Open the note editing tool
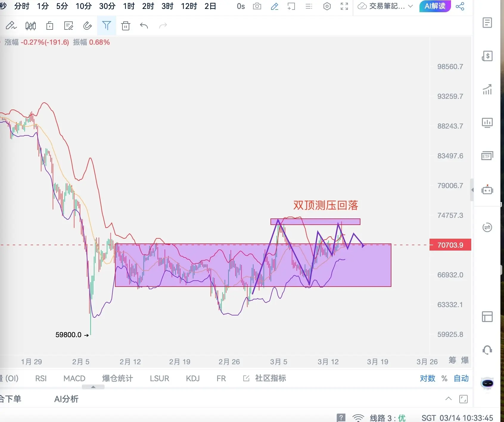Viewport: 504px width, 422px height. (69, 26)
